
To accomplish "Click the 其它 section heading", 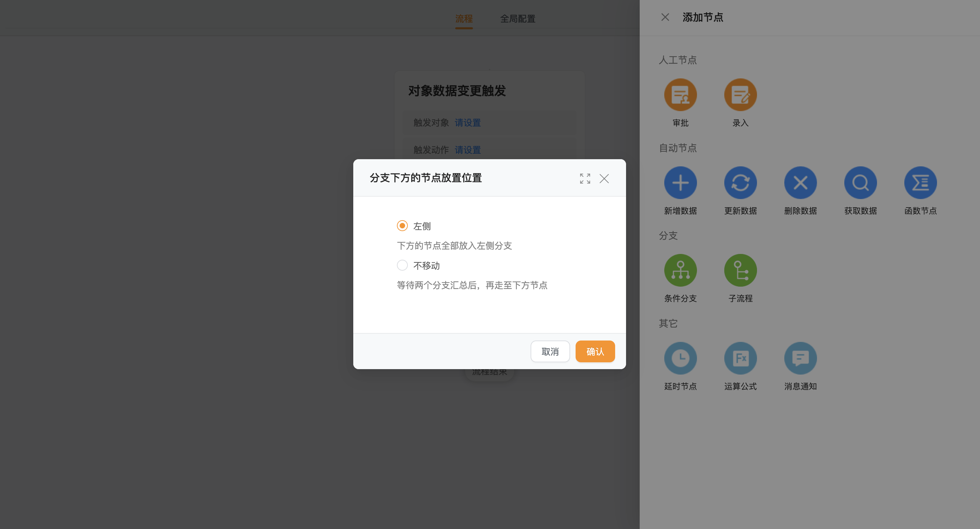I will click(668, 323).
